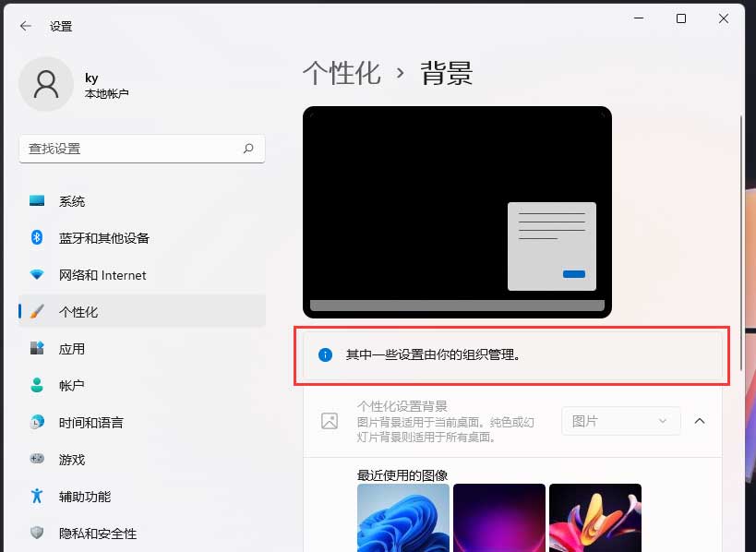Select the blue Windows bloom wallpaper thumbnail

point(403,517)
